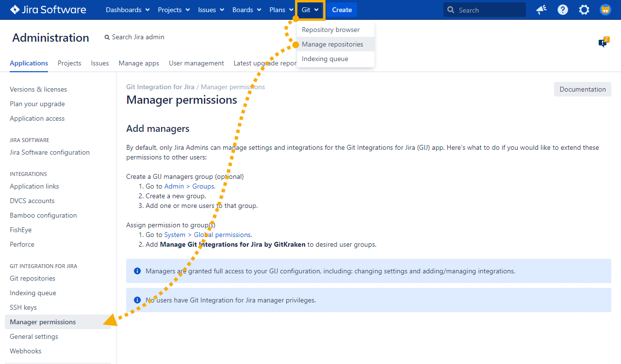Follow the Admin > Groups link
Viewport: 621px width, 364px height.
tap(189, 186)
